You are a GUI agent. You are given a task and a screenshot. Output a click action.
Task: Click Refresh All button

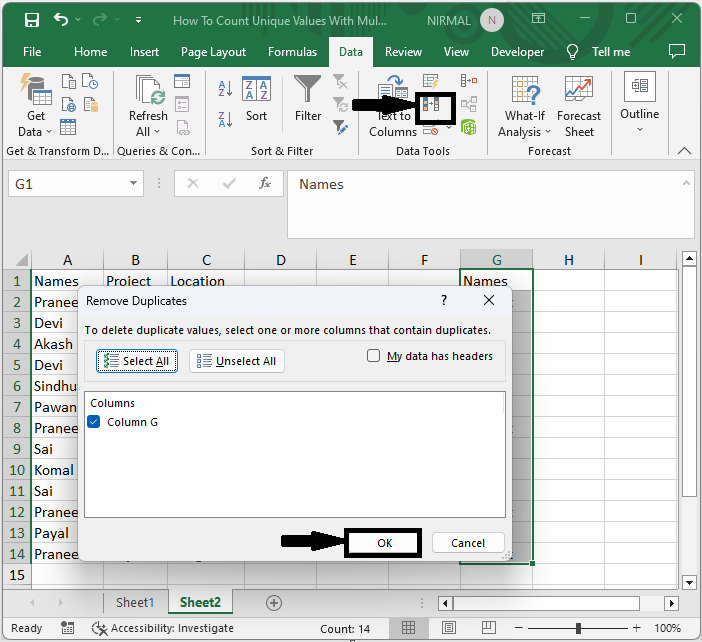(x=148, y=106)
